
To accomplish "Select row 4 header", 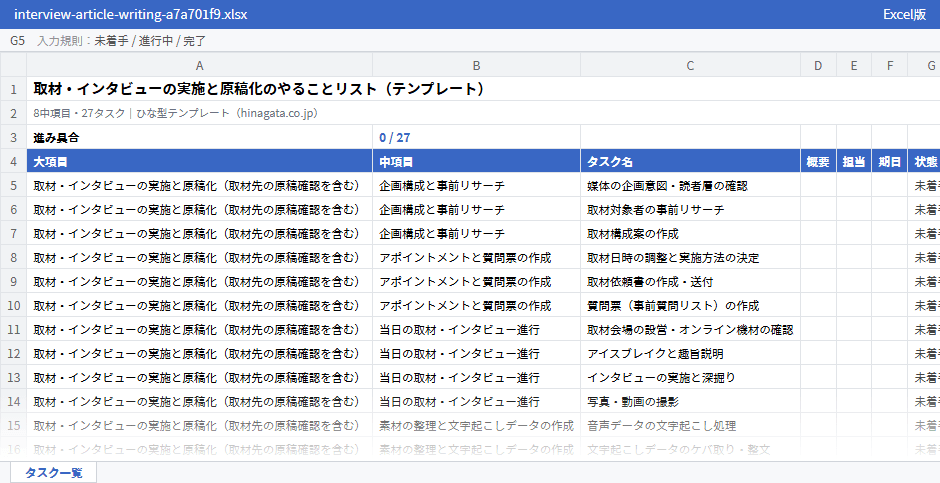I will point(13,161).
